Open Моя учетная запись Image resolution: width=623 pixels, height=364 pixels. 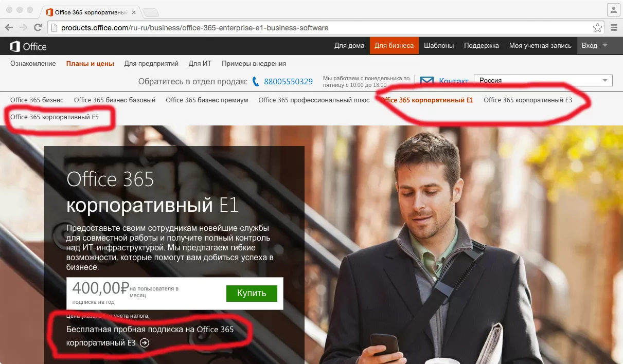click(x=540, y=45)
